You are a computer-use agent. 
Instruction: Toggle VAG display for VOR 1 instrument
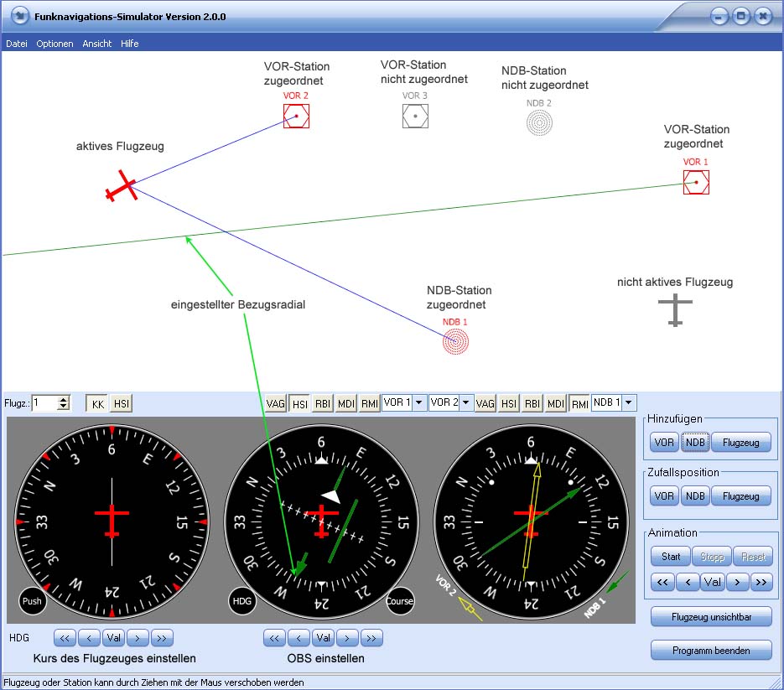pyautogui.click(x=276, y=403)
